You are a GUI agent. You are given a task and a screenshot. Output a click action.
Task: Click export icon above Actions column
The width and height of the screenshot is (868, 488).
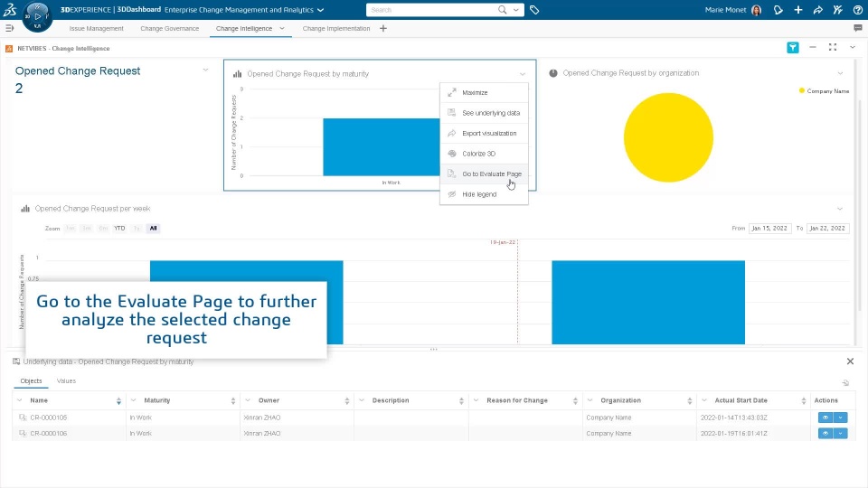click(x=845, y=383)
